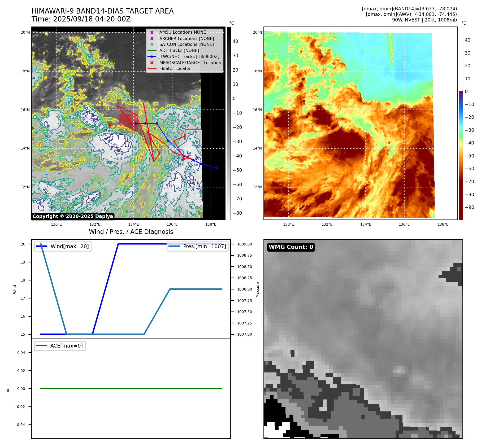Viewport: 481px width, 448px height.
Task: Click the rainbow temperature colorbar beside the right map
Action: tap(461, 123)
